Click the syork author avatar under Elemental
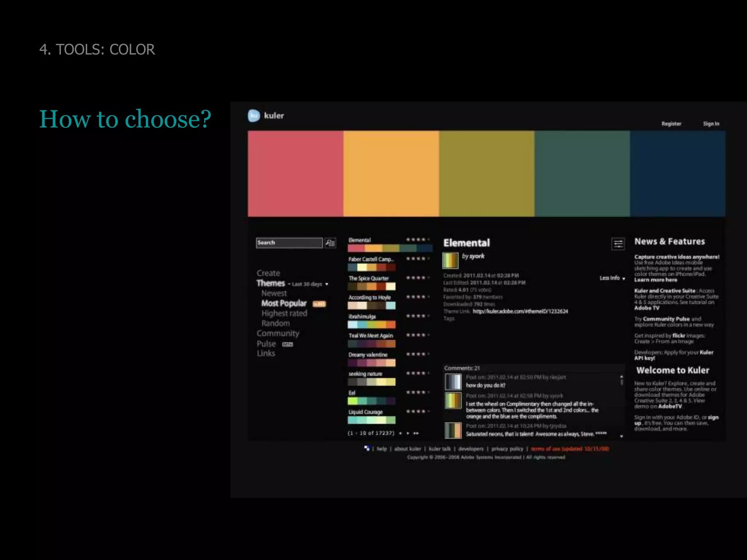 450,260
